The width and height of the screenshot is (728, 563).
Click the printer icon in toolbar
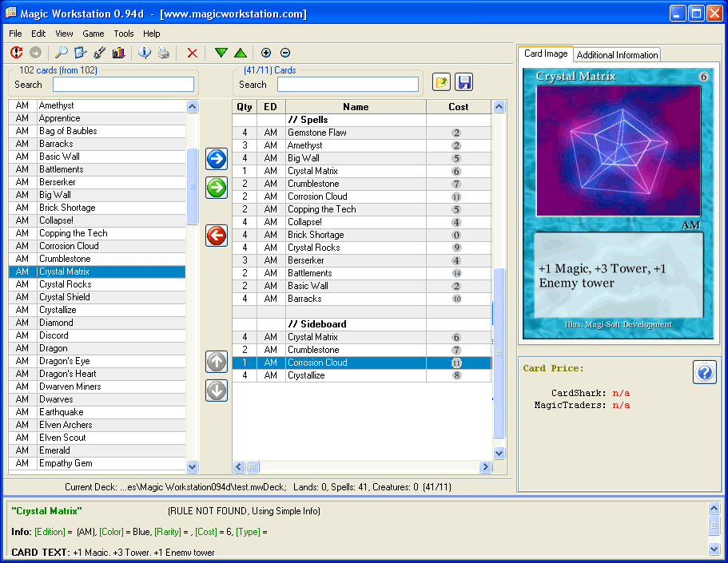click(164, 53)
